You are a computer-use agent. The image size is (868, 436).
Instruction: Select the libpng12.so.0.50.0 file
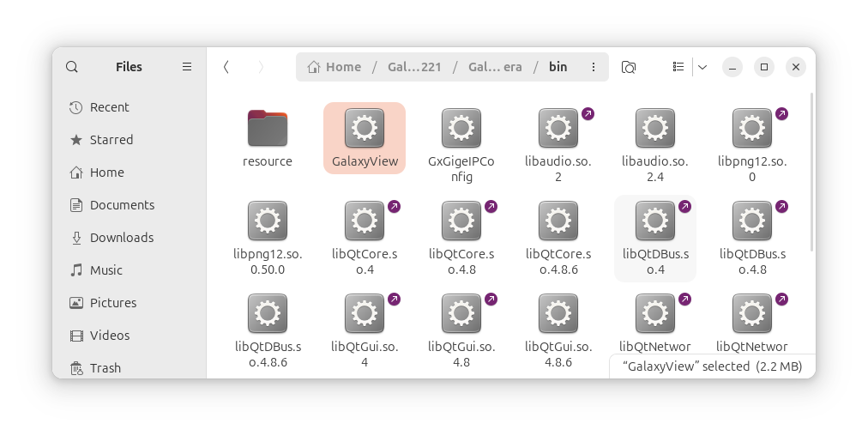[268, 239]
